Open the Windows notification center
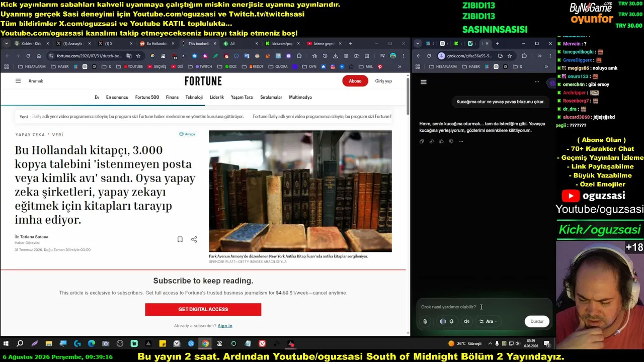The width and height of the screenshot is (644, 362). [x=546, y=344]
